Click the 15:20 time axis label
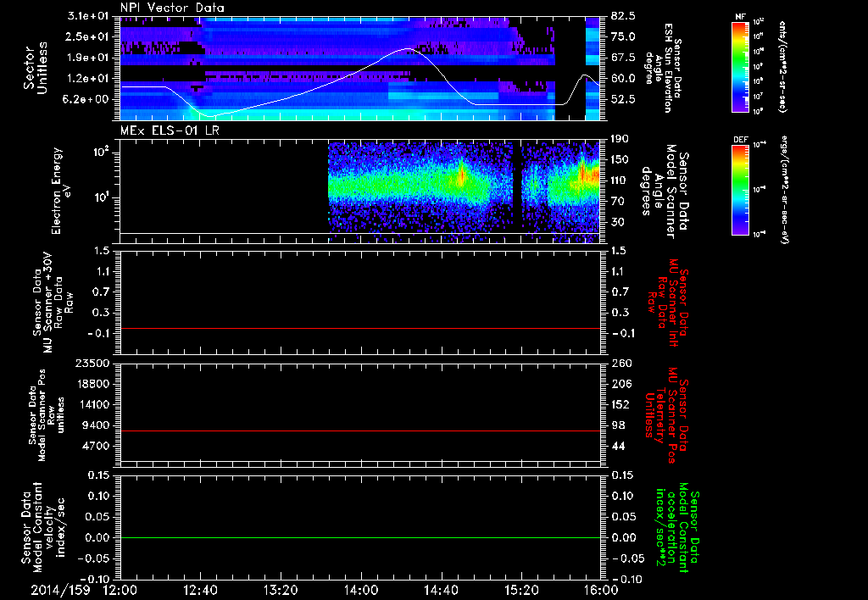This screenshot has width=868, height=600. click(x=521, y=590)
